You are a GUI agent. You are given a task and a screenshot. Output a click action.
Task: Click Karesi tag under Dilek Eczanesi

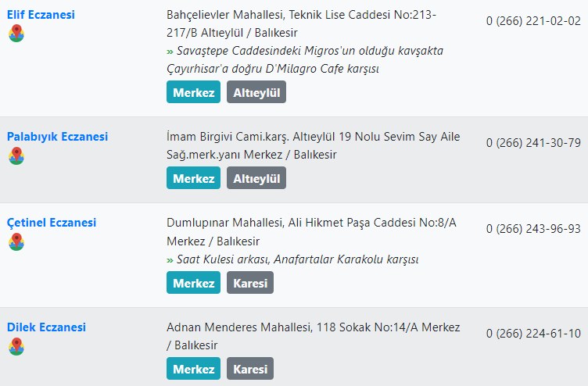[250, 368]
